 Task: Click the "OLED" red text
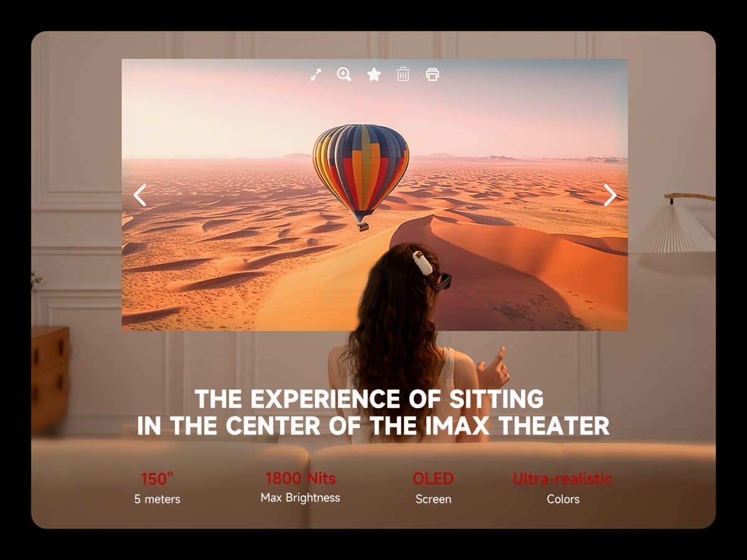pyautogui.click(x=433, y=479)
